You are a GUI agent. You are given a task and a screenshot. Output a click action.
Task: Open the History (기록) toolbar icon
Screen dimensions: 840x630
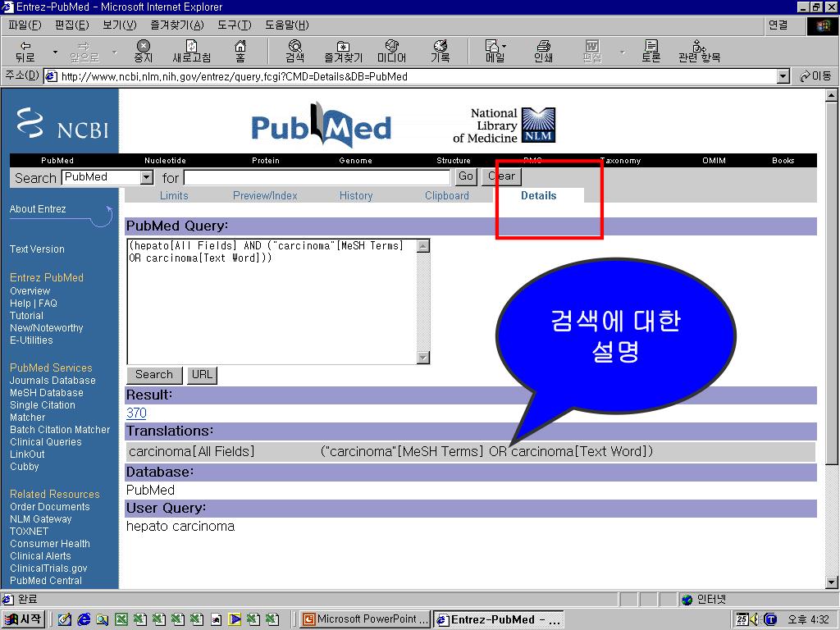point(440,52)
